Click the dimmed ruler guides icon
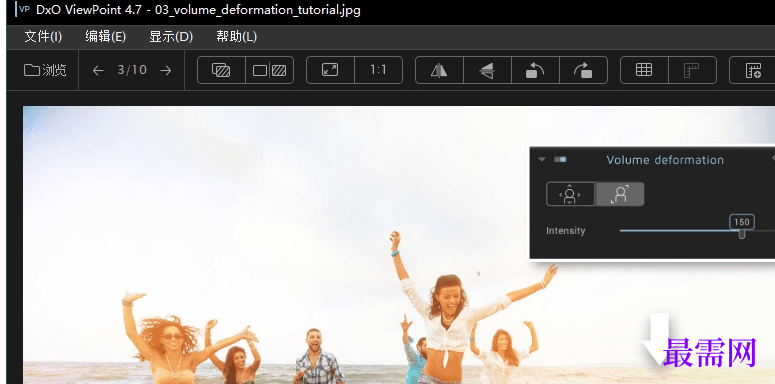 click(x=692, y=70)
